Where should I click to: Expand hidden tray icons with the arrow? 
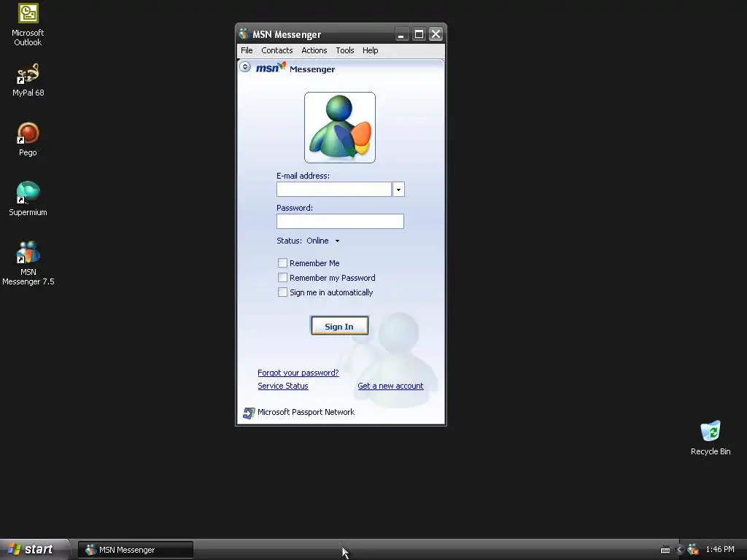tap(680, 550)
